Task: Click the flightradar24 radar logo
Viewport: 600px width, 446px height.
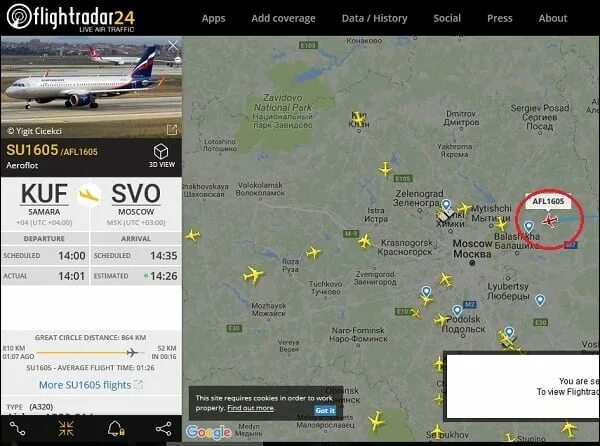Action: tap(19, 16)
